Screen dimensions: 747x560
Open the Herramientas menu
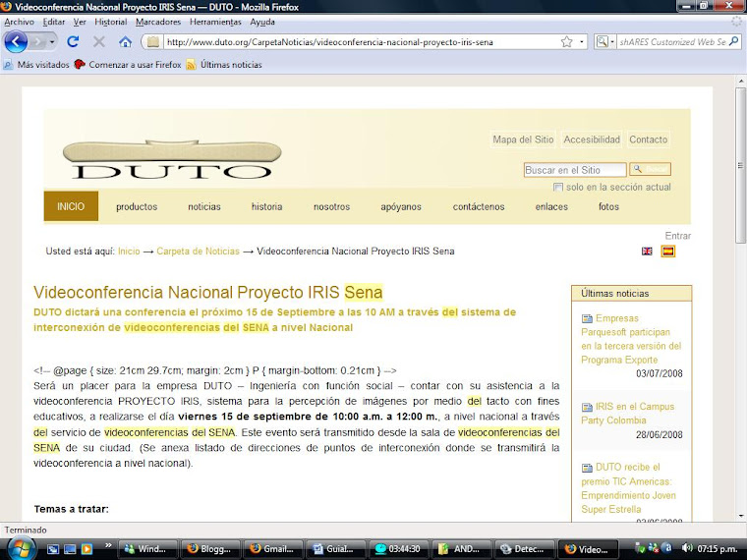(215, 22)
